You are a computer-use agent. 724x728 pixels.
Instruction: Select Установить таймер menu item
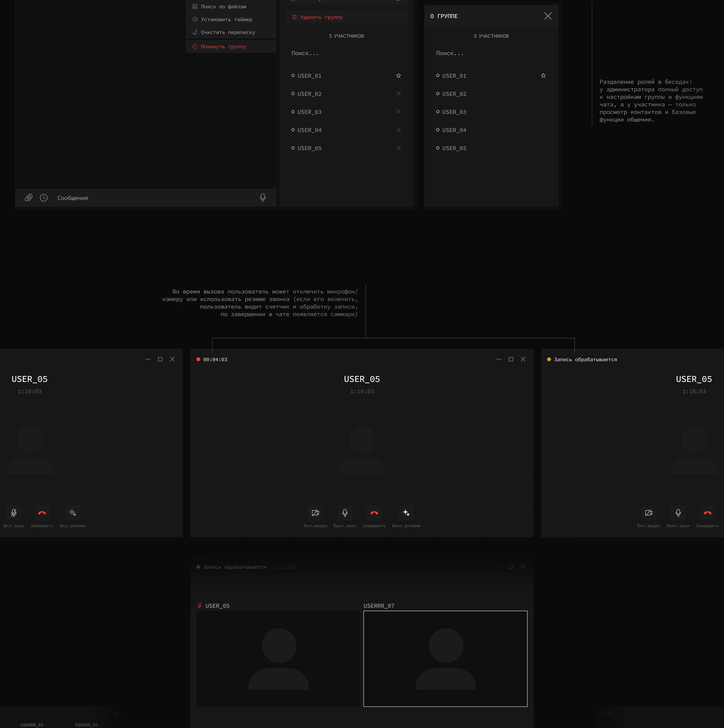pyautogui.click(x=226, y=20)
